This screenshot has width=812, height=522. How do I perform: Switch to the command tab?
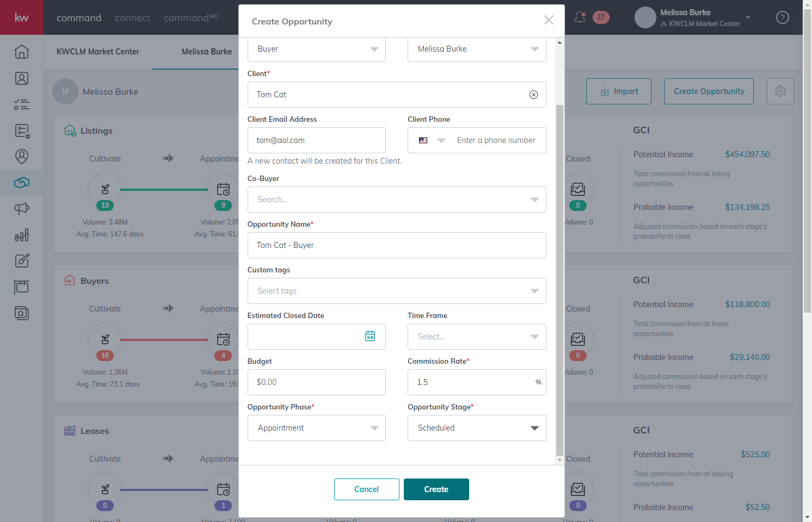point(79,18)
